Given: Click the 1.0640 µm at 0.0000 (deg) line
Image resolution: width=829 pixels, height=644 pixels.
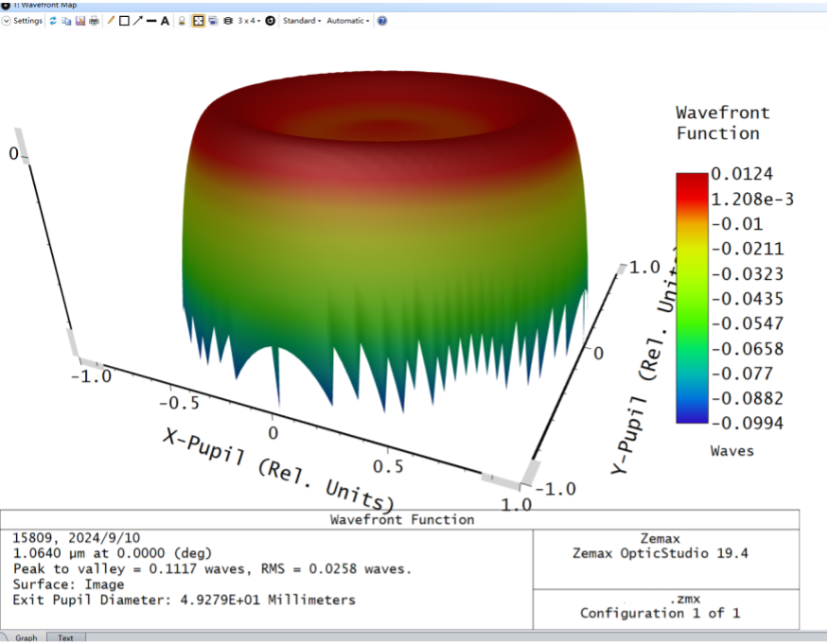Looking at the screenshot, I should point(112,553).
